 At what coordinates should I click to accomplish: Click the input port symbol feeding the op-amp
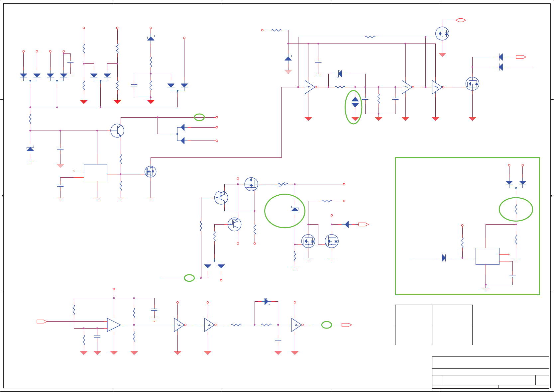pyautogui.click(x=42, y=322)
